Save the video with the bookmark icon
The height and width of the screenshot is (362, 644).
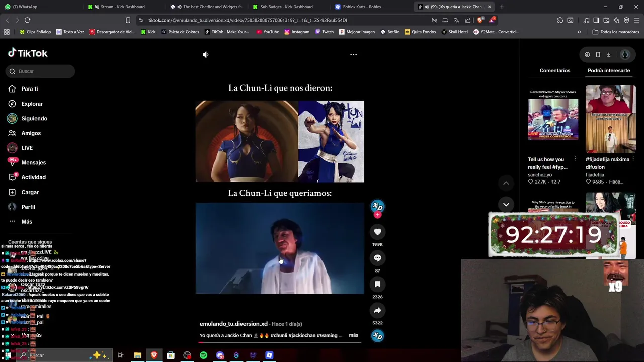[x=377, y=284]
